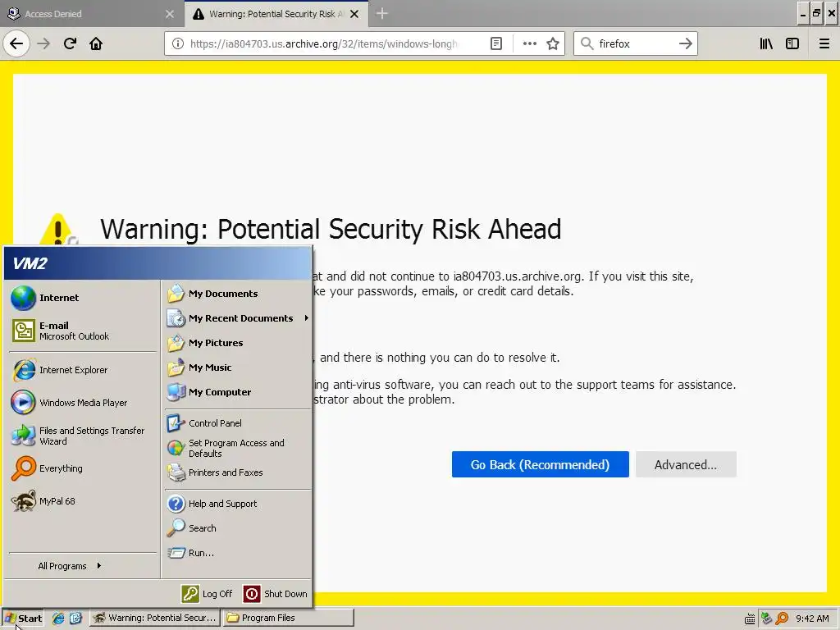The width and height of the screenshot is (840, 630).
Task: Launch Internet Explorer from Start menu
Action: 83,370
